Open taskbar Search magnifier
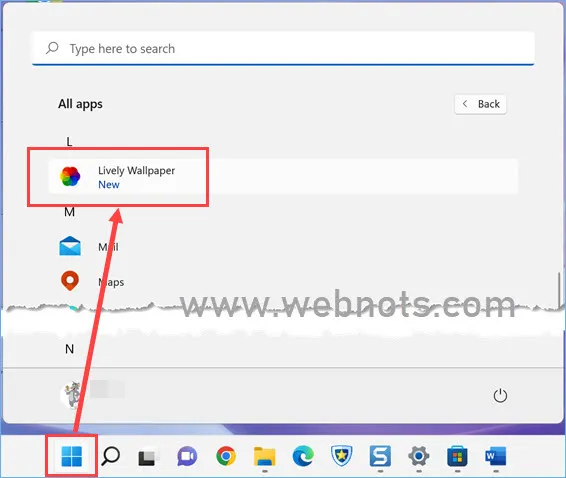Viewport: 566px width, 478px height. coord(110,456)
